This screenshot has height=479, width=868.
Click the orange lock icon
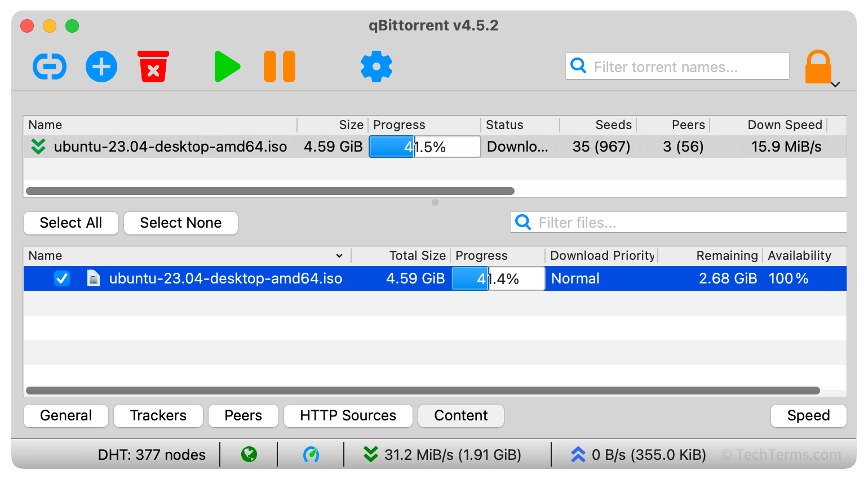point(818,66)
